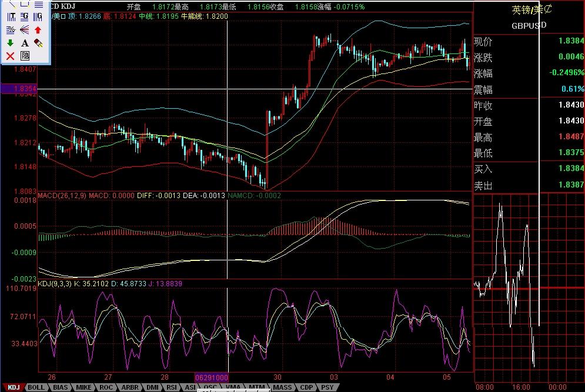This screenshot has width=585, height=392.
Task: Toggle the hide drawings 隐 icon
Action: [25, 56]
